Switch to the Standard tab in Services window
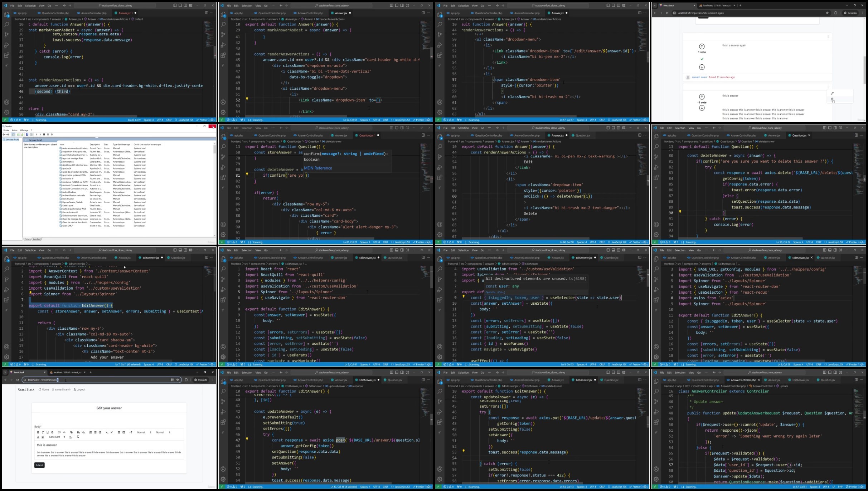Viewport: 868px width, 491px height. coord(37,239)
